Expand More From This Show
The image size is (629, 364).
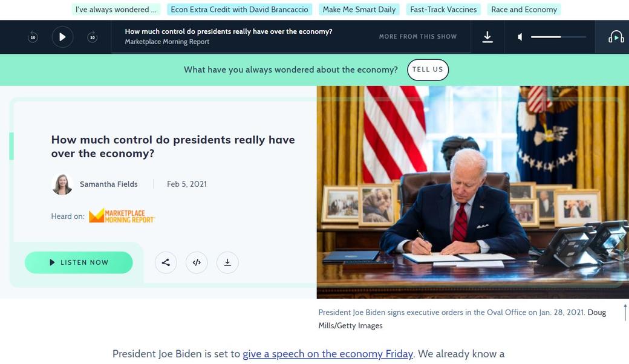click(x=417, y=36)
